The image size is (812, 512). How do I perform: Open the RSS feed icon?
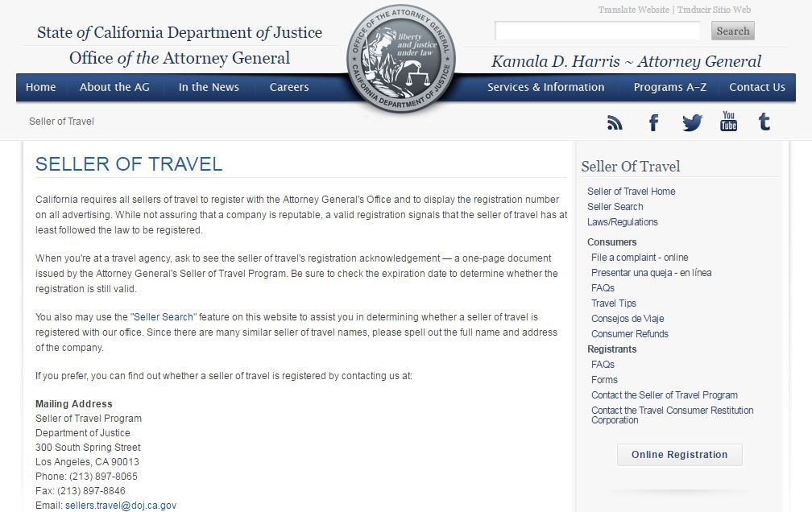click(x=615, y=122)
